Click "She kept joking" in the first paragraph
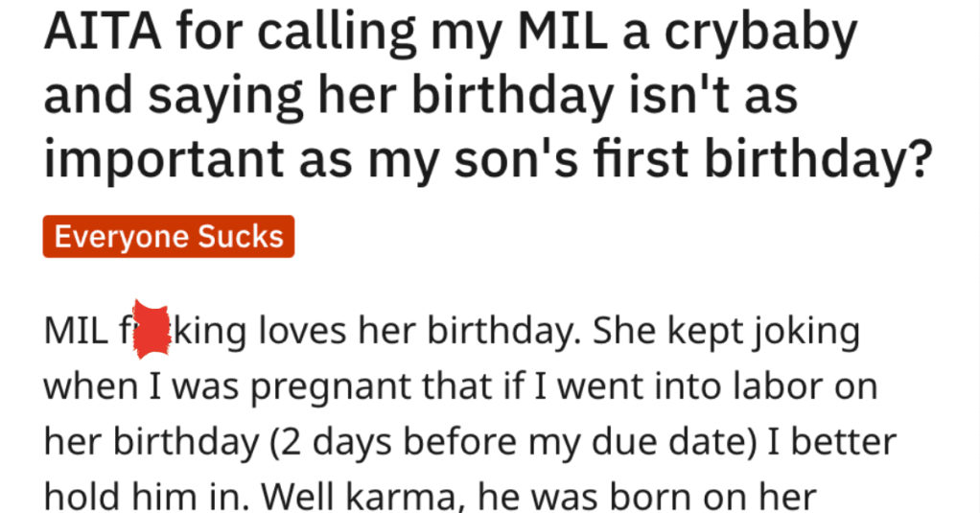Viewport: 980px width, 513px height. [726, 331]
